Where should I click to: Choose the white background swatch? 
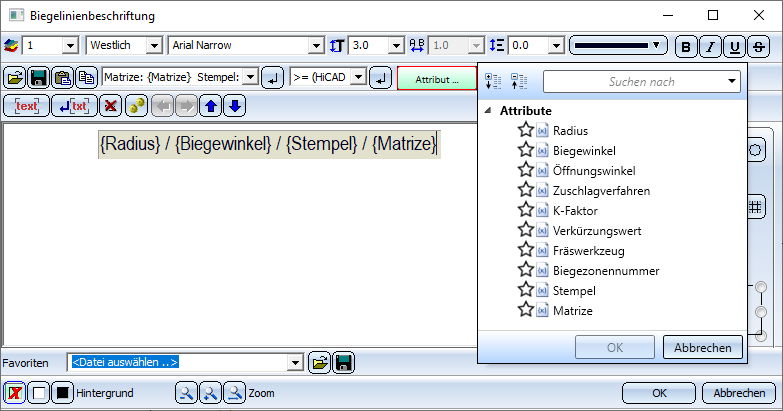38,393
